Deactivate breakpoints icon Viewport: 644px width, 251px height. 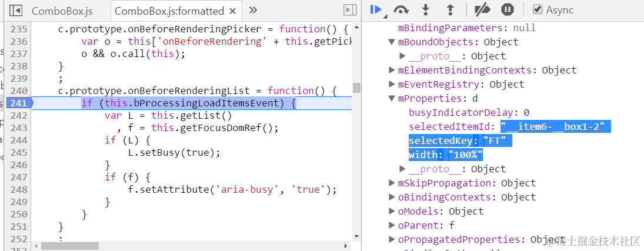[482, 10]
